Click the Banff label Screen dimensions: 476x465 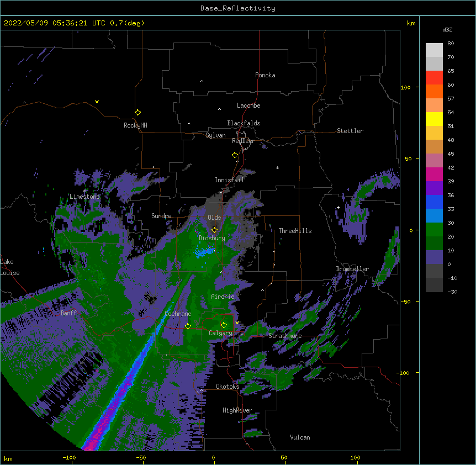(68, 313)
